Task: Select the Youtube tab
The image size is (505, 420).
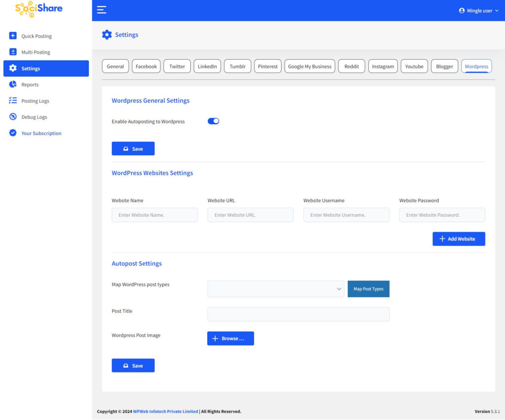Action: pos(414,67)
